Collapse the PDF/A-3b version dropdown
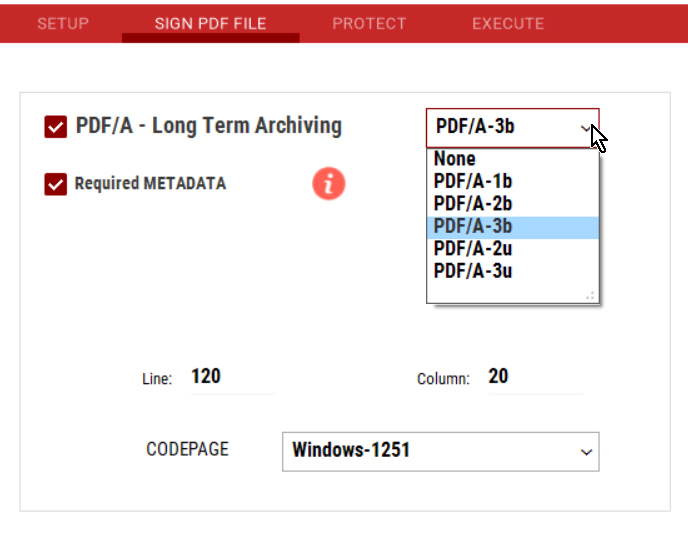 tap(512, 128)
